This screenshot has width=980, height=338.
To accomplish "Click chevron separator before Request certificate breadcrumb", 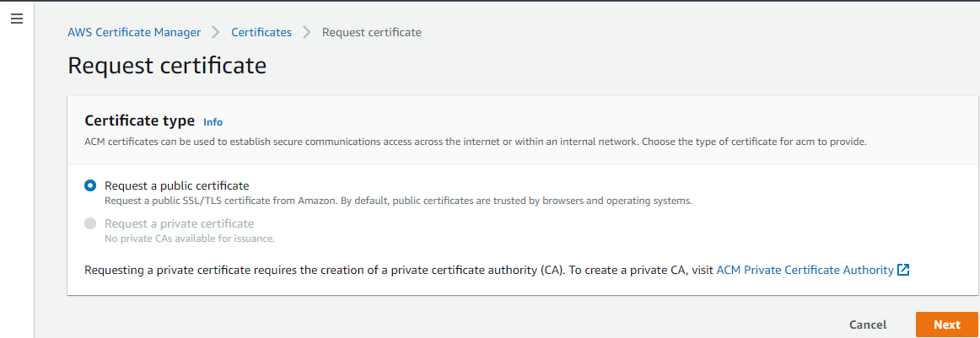I will click(306, 32).
